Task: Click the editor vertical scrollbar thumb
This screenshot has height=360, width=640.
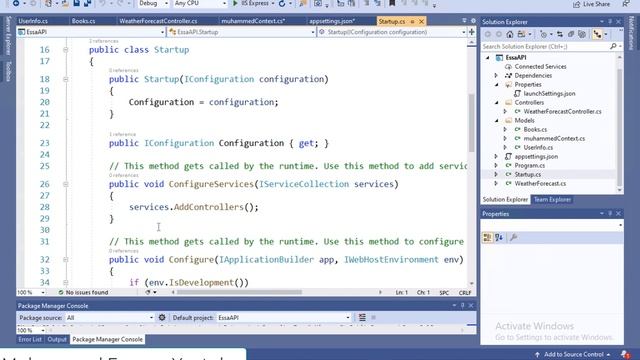Action: [x=471, y=122]
